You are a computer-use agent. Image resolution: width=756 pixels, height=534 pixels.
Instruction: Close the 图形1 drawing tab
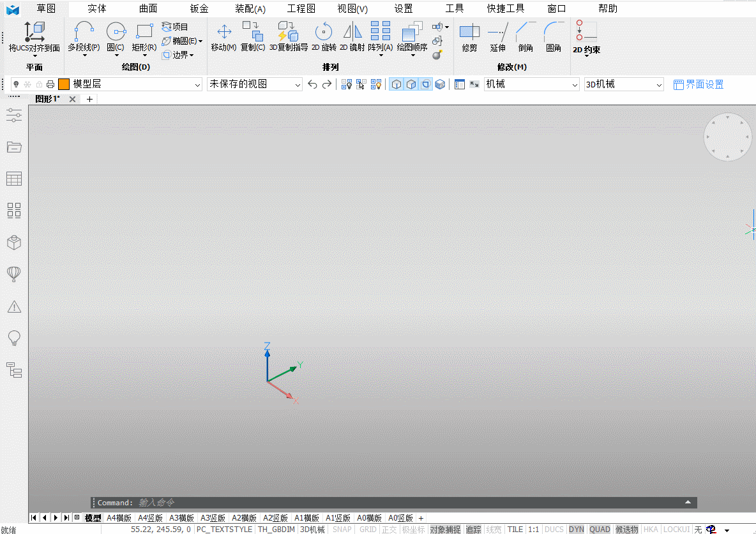72,99
